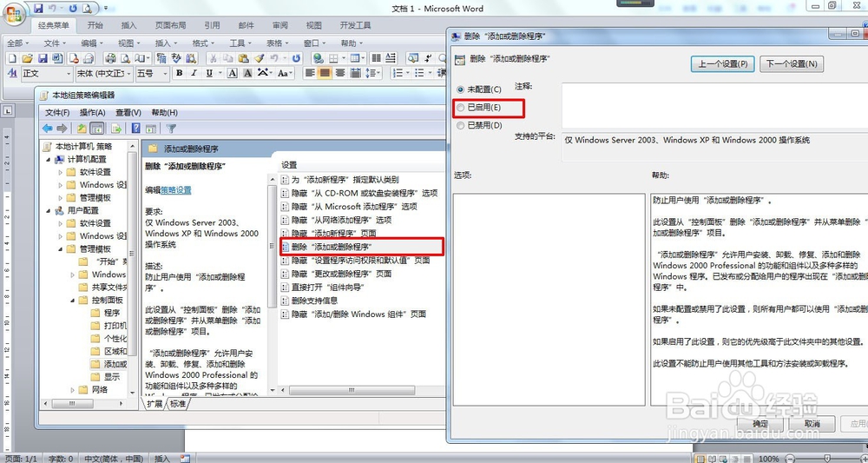Select the 本地计算机 策略 root node
This screenshot has width=868, height=463.
78,146
